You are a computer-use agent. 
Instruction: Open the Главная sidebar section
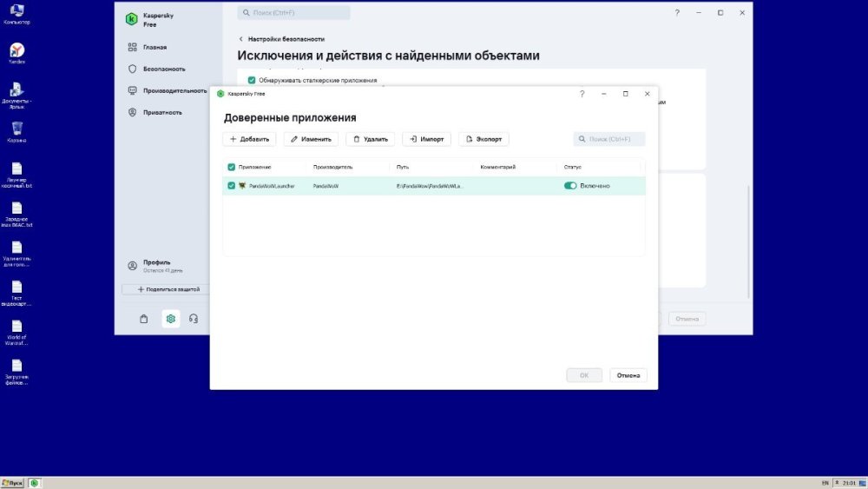(155, 47)
